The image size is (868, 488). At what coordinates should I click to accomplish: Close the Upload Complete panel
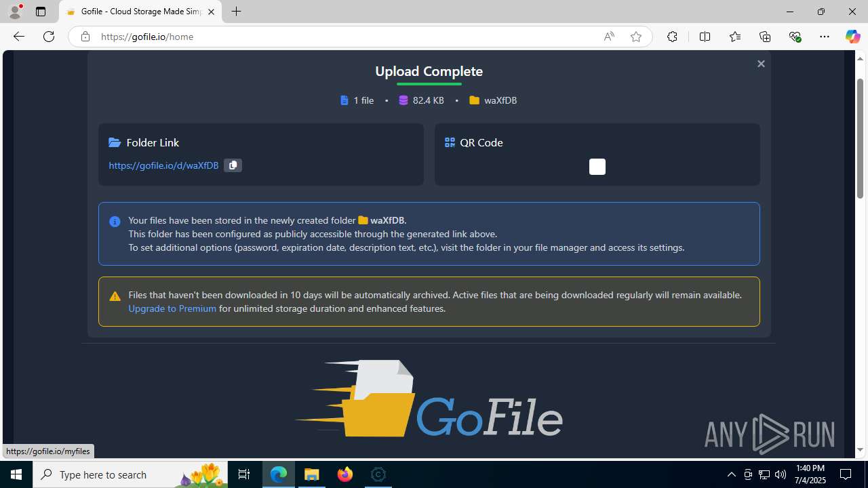tap(761, 64)
